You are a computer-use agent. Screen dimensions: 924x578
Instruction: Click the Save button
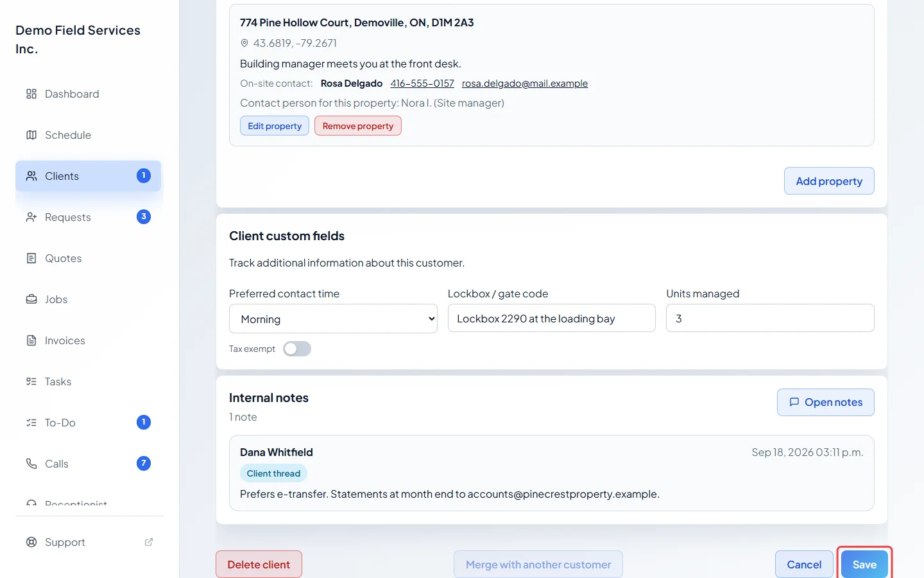(x=864, y=565)
